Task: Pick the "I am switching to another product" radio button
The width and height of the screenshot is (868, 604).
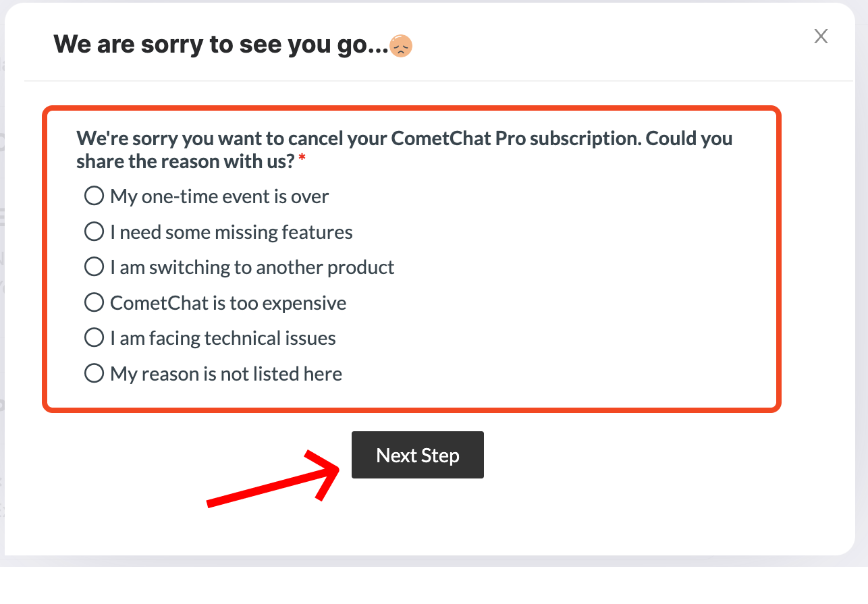Action: 94,267
